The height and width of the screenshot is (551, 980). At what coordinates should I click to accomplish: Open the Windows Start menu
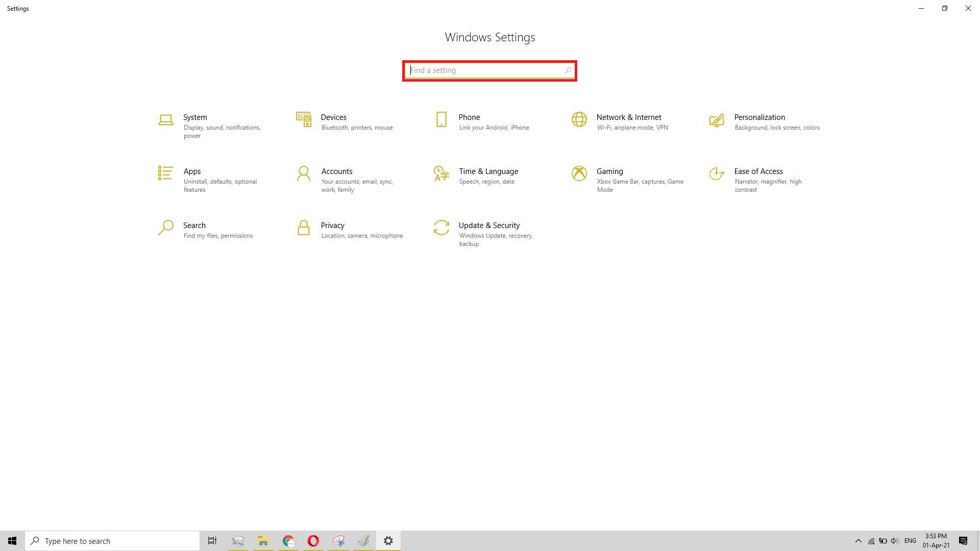12,541
